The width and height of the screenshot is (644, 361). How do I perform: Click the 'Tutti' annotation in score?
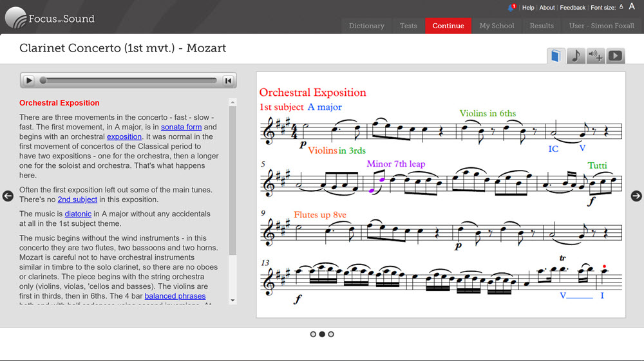(597, 165)
